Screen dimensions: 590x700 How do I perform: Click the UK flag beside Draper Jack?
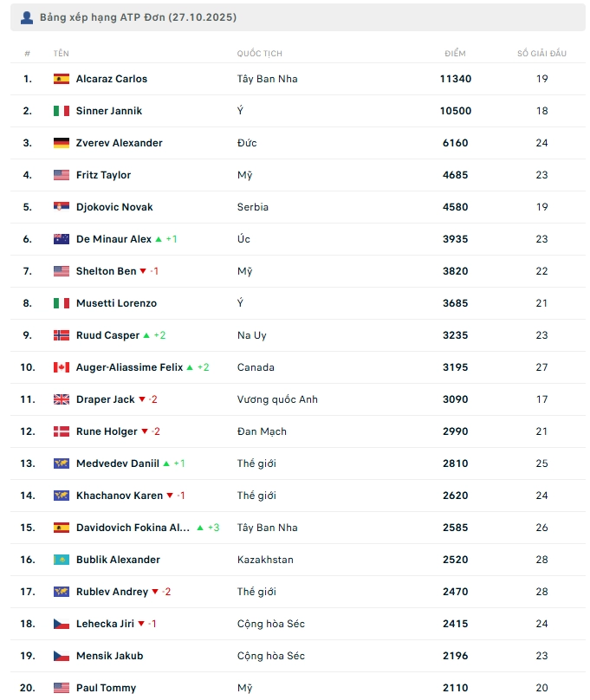point(62,399)
